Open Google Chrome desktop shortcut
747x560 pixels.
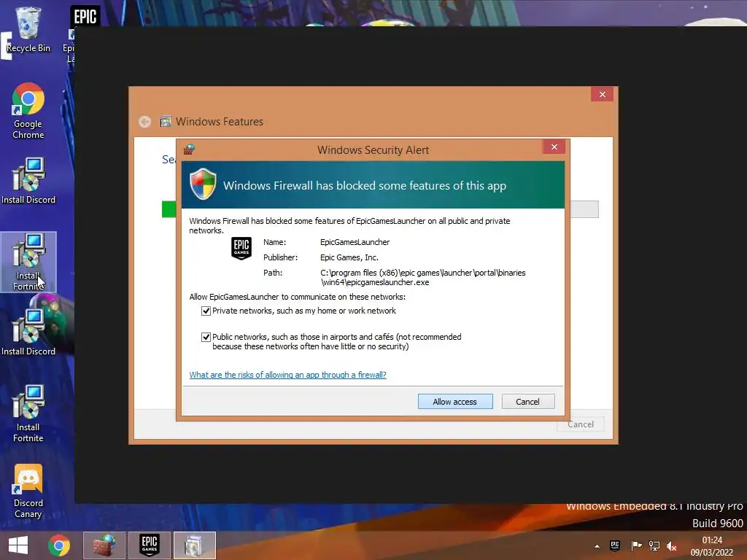(28, 111)
